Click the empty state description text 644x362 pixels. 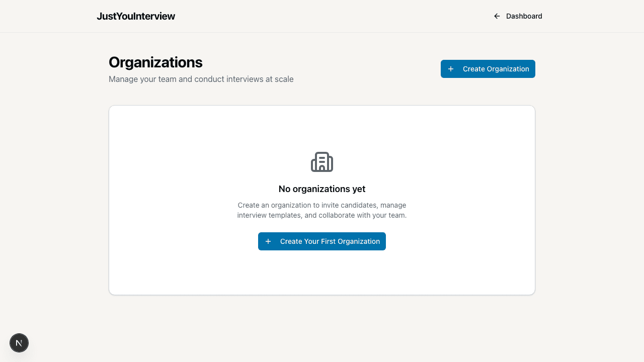[322, 210]
